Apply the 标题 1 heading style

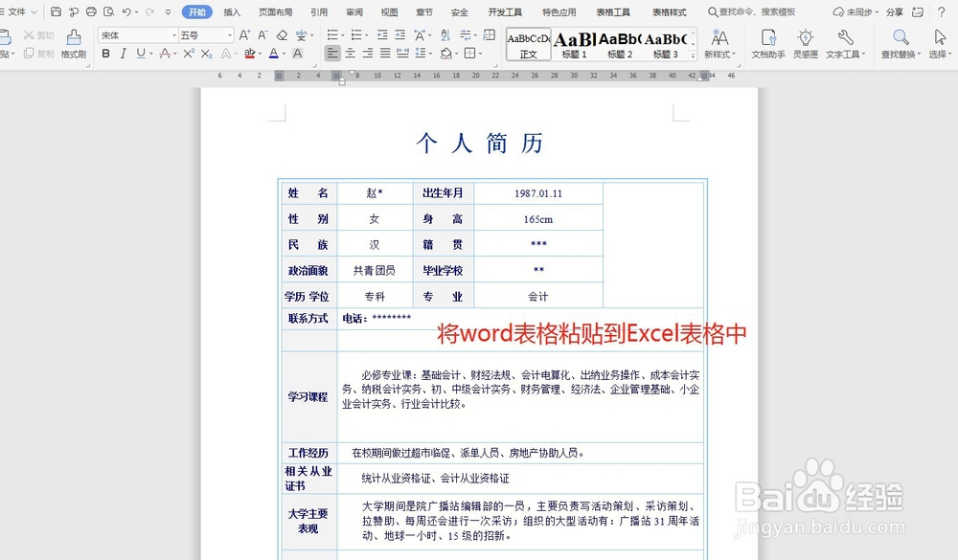pyautogui.click(x=574, y=45)
